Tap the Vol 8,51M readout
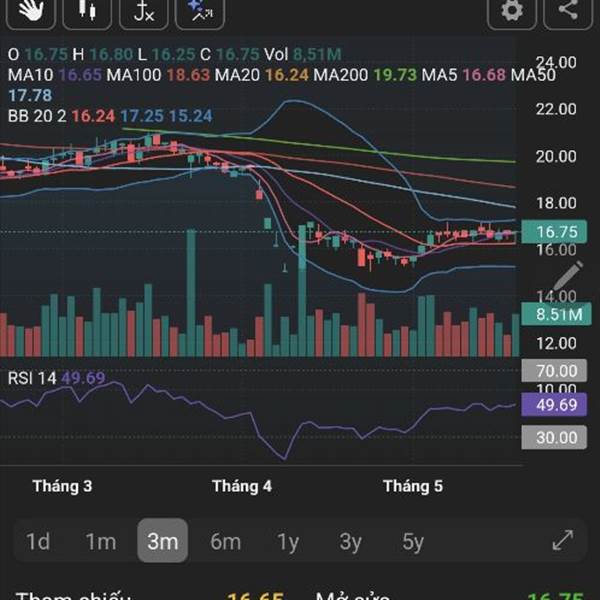The width and height of the screenshot is (600, 600). click(303, 54)
